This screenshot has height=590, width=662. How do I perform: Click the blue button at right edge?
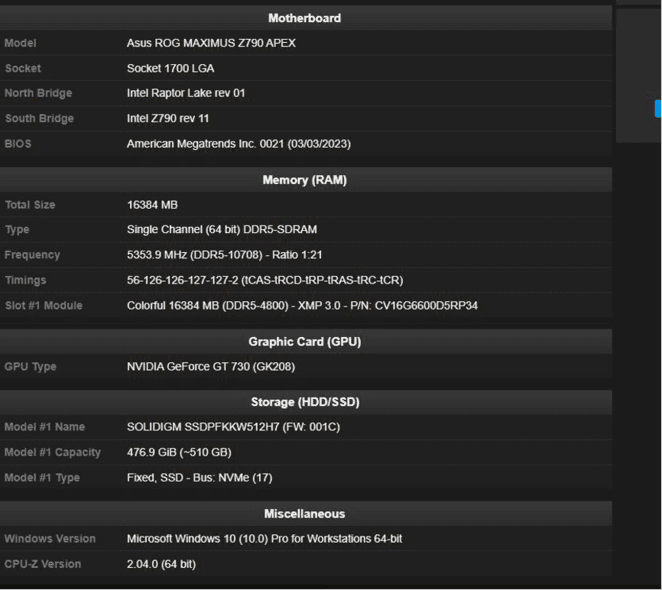coord(658,108)
